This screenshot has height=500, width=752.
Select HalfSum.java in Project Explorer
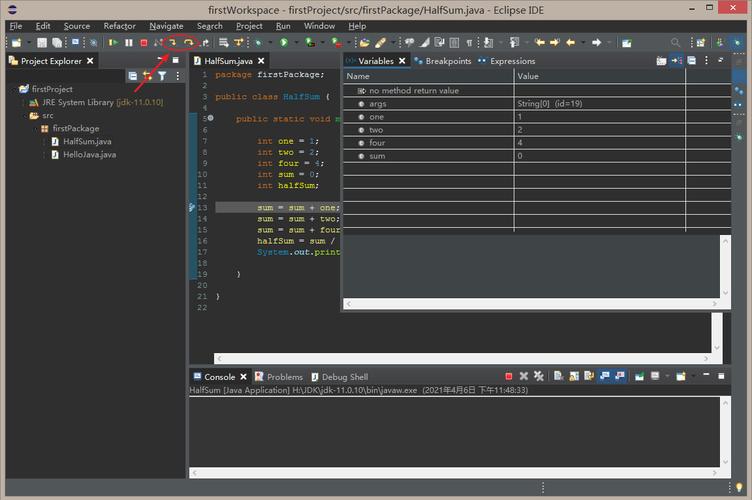pyautogui.click(x=87, y=141)
